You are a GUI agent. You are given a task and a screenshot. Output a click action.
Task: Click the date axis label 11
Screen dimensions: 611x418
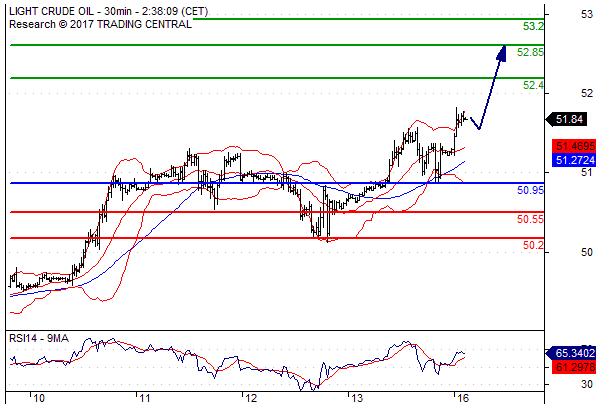(145, 399)
